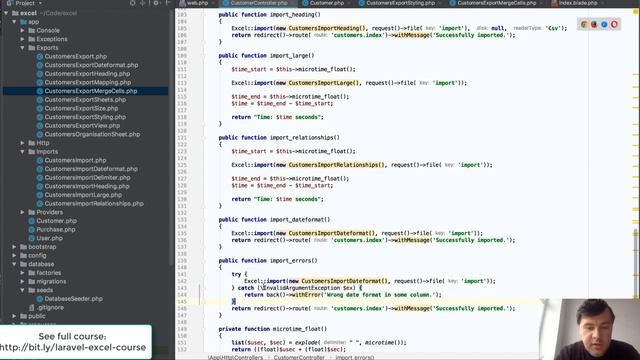Click the editor vertical scrollbar thumb
The width and height of the screenshot is (640, 360).
[636, 263]
